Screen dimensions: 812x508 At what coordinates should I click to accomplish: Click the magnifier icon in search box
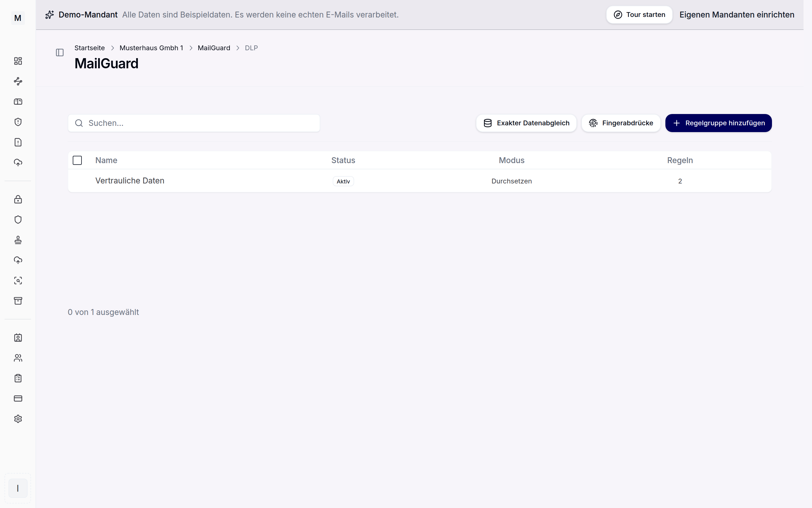tap(79, 123)
